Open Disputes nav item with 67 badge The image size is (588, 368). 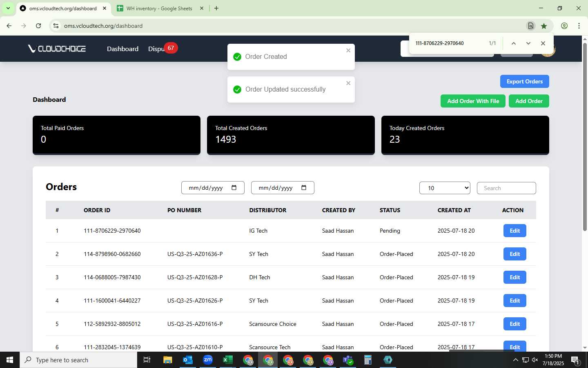162,49
